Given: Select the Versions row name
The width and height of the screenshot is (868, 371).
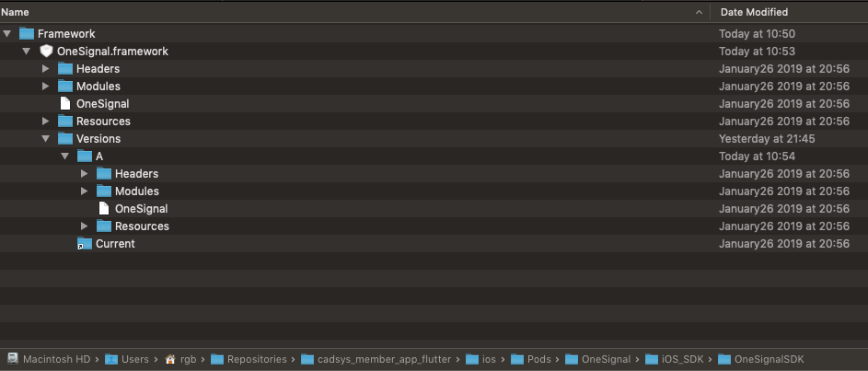Looking at the screenshot, I should 98,139.
